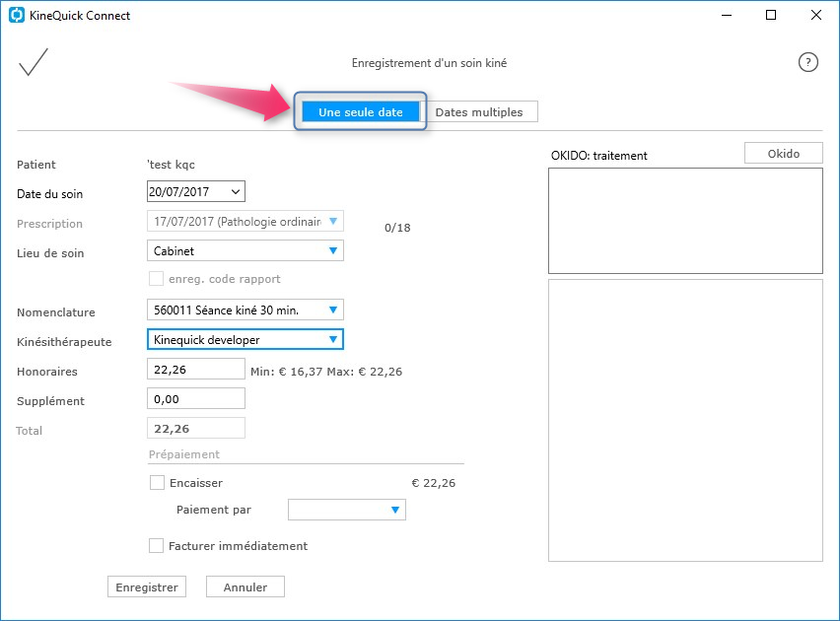The width and height of the screenshot is (840, 621).
Task: Open the Lieu de soin Cabinet dropdown
Action: point(245,250)
